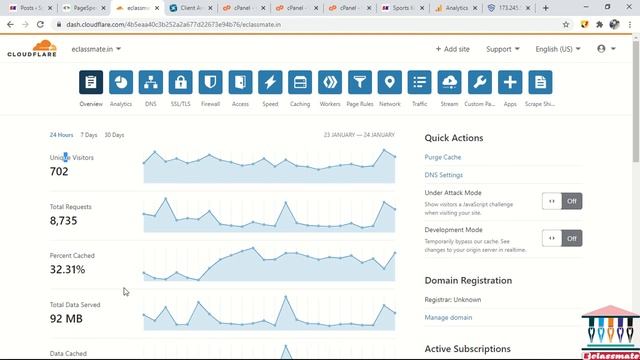Click the Total Data Served chart
Viewport: 640px width, 360px height.
pos(269,313)
